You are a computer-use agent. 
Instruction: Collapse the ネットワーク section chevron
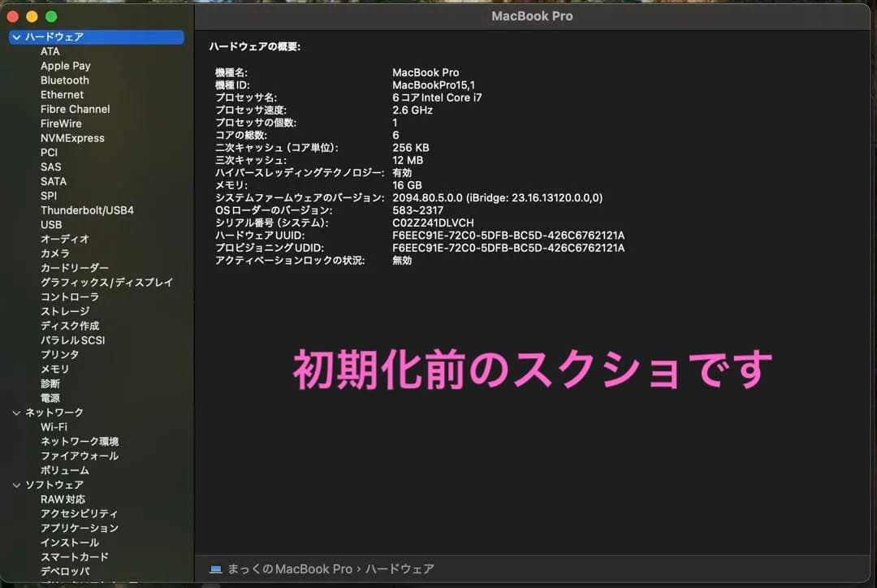click(x=16, y=413)
